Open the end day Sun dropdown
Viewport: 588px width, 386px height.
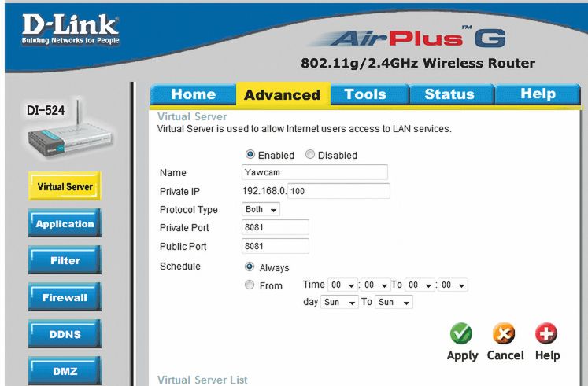[x=394, y=302]
